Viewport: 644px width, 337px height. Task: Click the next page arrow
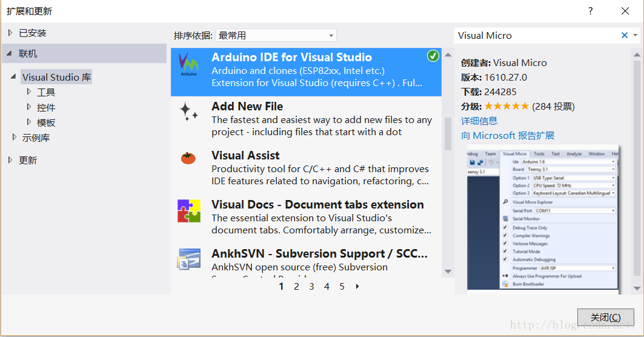pos(357,287)
